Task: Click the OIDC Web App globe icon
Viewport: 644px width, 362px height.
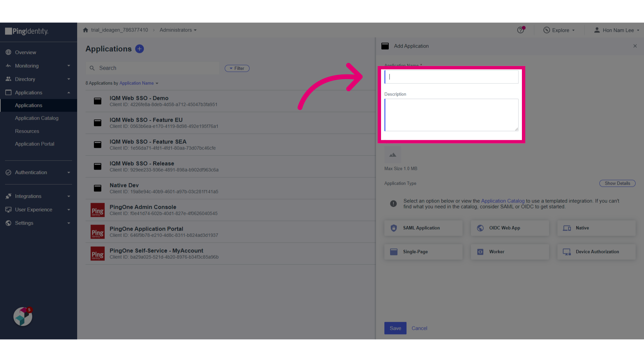Action: 480,228
